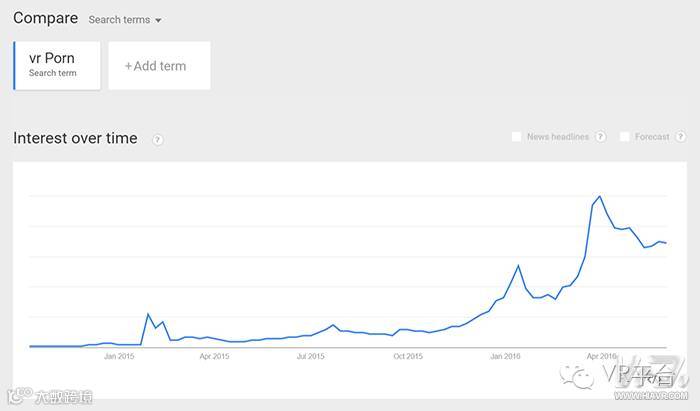The height and width of the screenshot is (411, 700).
Task: Open help icon beside Interest over time
Action: click(x=158, y=140)
